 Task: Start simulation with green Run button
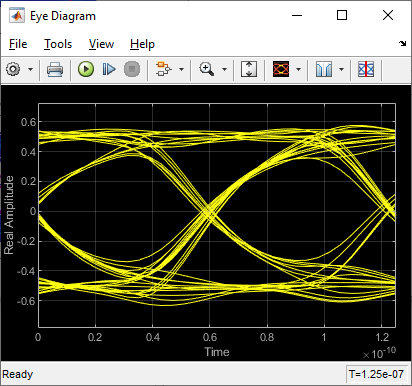click(x=86, y=69)
